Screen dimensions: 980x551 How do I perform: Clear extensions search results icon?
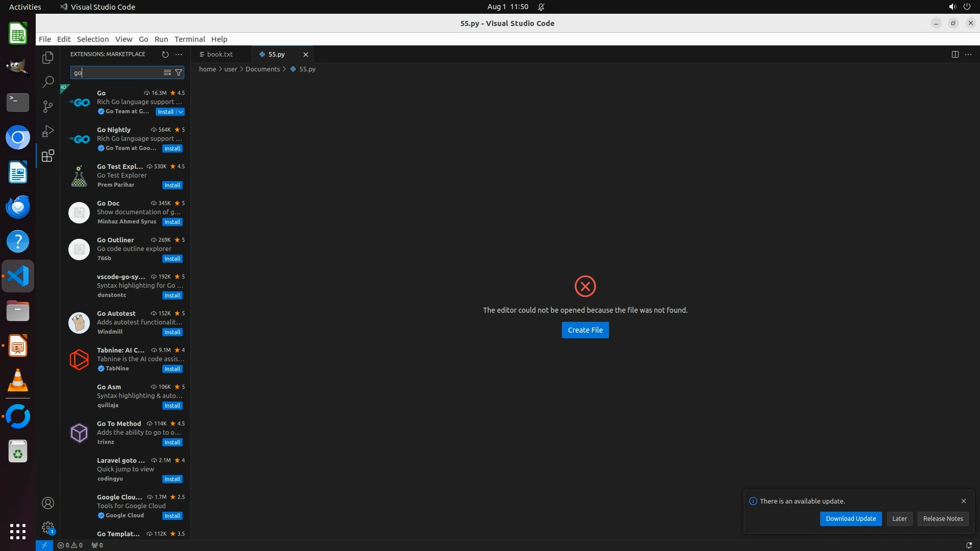[167, 72]
